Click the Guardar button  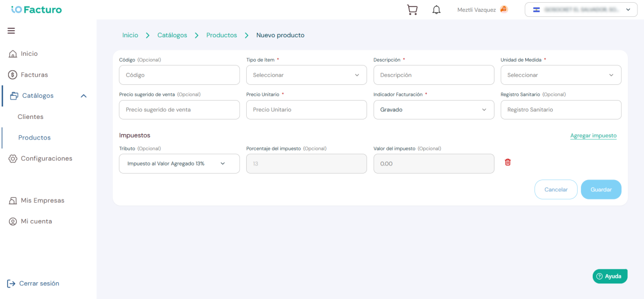[x=601, y=190]
